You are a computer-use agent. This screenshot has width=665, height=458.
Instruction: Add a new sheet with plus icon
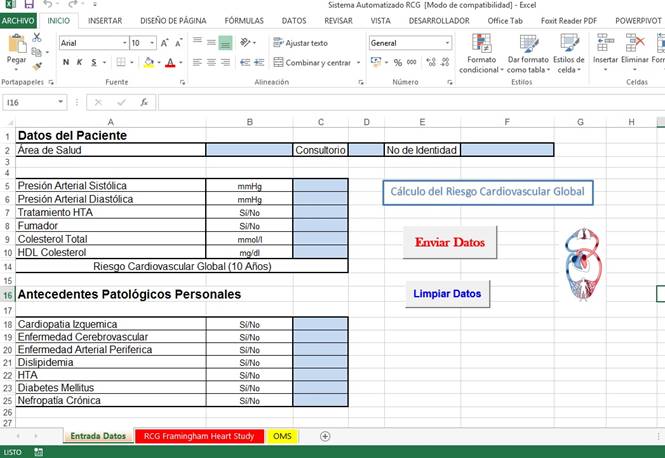[x=324, y=436]
